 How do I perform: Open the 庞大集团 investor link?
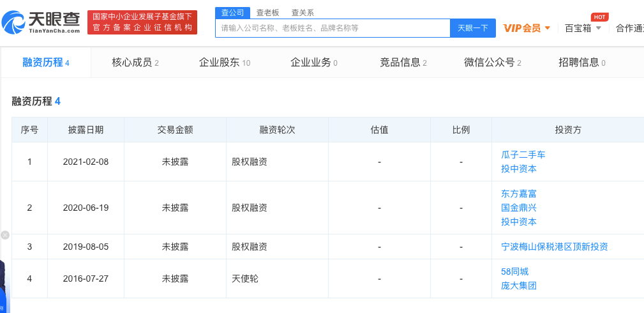click(519, 286)
